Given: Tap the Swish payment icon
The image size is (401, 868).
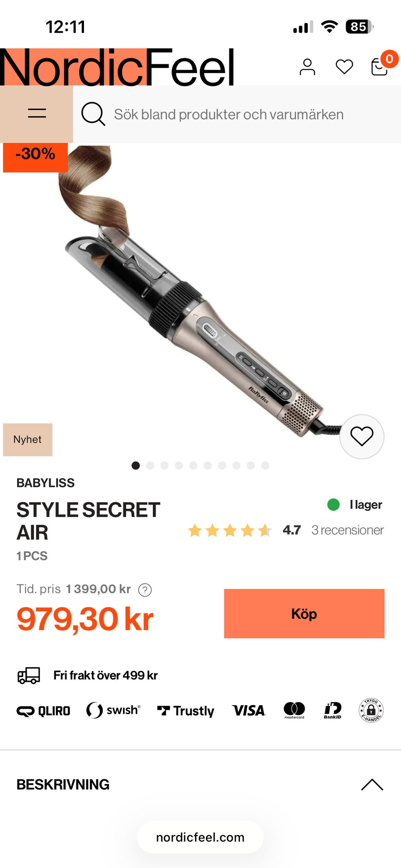Looking at the screenshot, I should click(113, 710).
